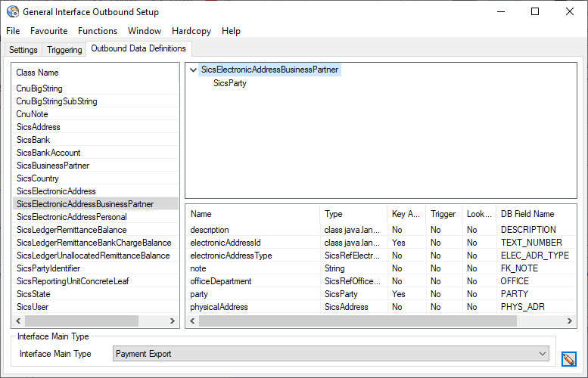Open the File menu

(13, 31)
